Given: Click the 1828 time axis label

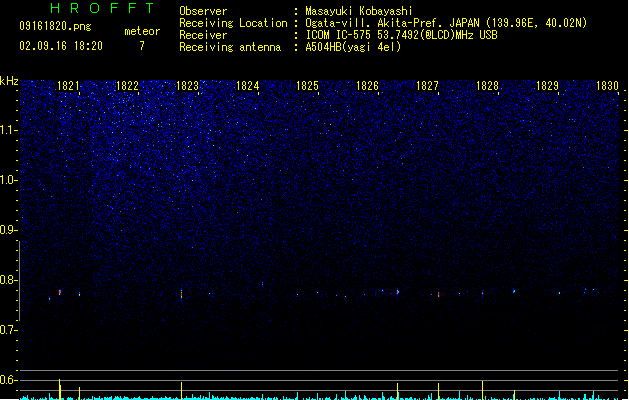Looking at the screenshot, I should pyautogui.click(x=487, y=86).
